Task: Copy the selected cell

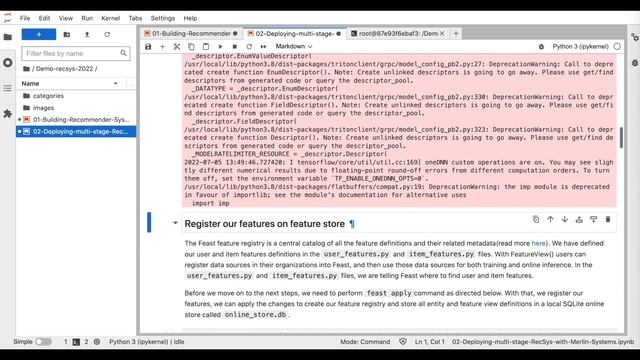Action: click(191, 47)
